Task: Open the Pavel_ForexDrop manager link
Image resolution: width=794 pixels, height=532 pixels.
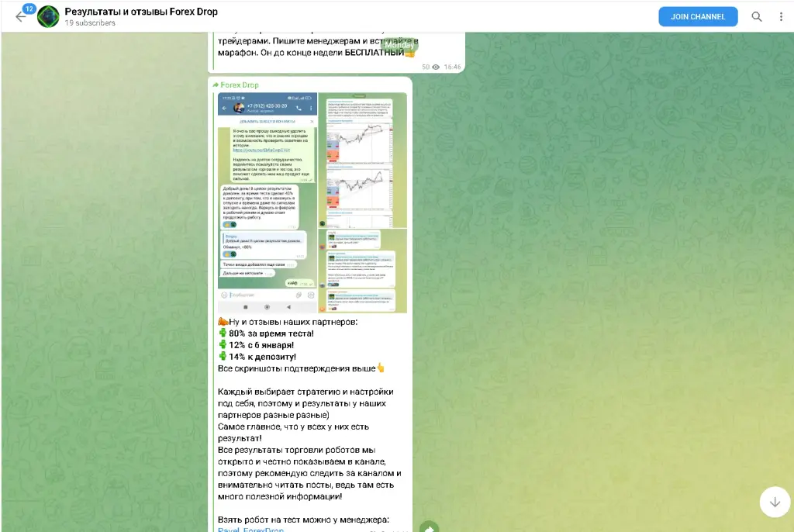Action: pos(250,530)
